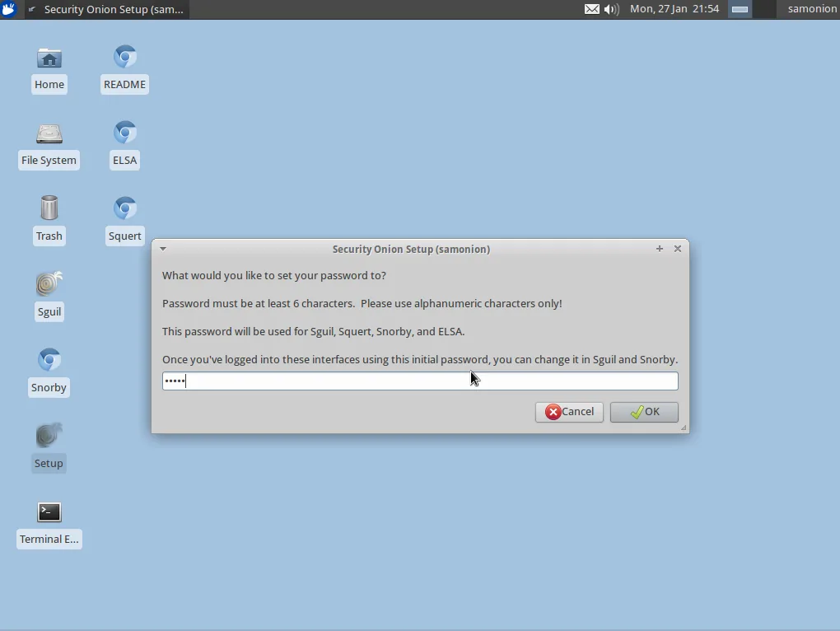Viewport: 840px width, 631px height.
Task: Click the password input field
Action: (420, 381)
